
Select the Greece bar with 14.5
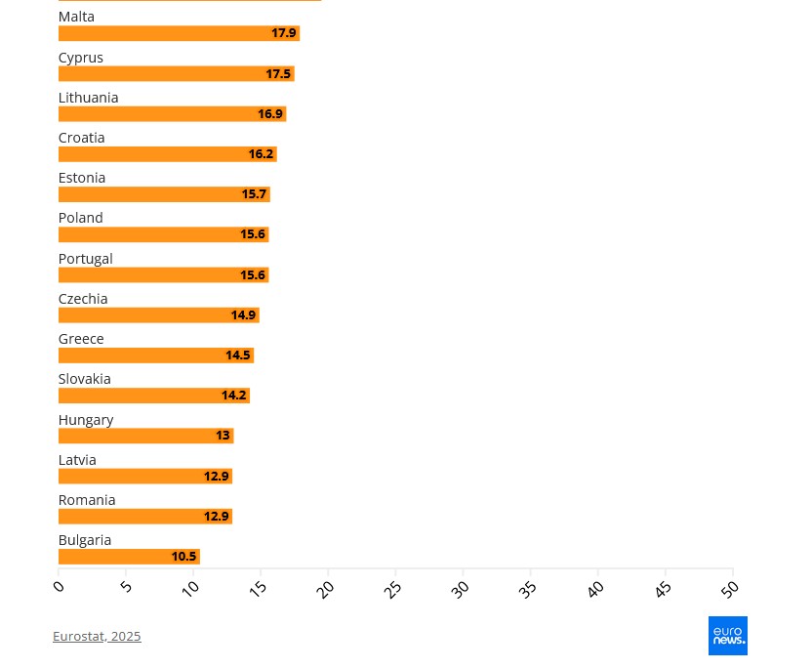click(156, 355)
